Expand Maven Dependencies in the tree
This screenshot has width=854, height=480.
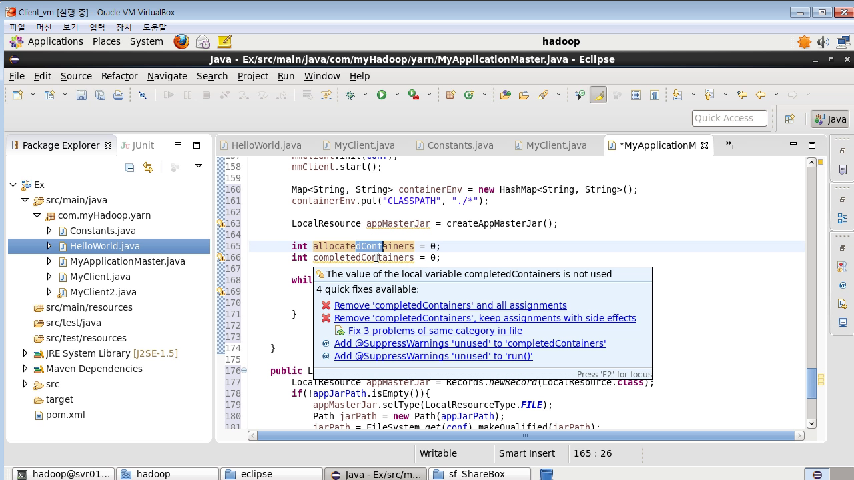(24, 368)
